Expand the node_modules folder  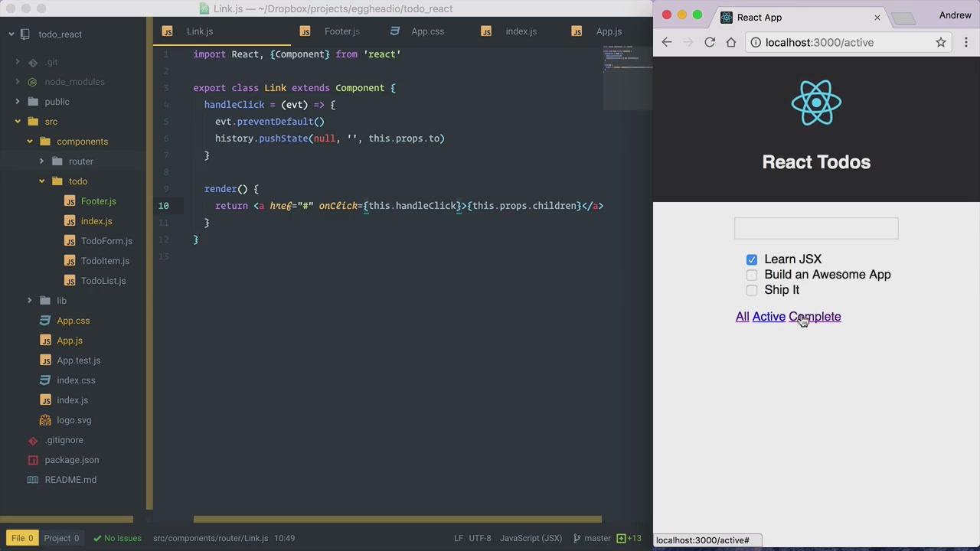tap(18, 82)
